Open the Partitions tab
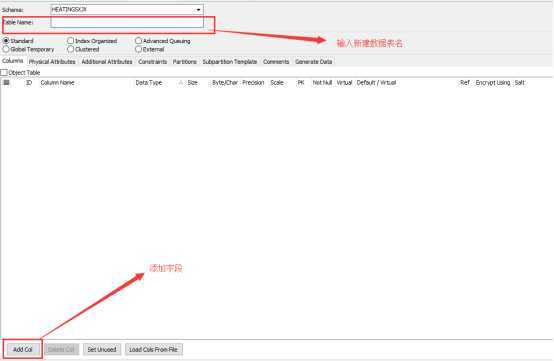The height and width of the screenshot is (361, 554). pyautogui.click(x=184, y=61)
